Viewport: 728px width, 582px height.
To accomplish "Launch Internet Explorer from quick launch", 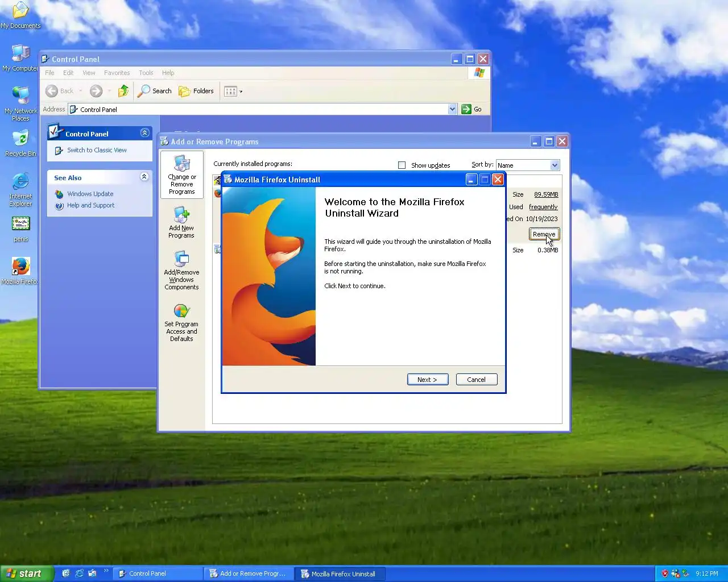I will tap(79, 573).
